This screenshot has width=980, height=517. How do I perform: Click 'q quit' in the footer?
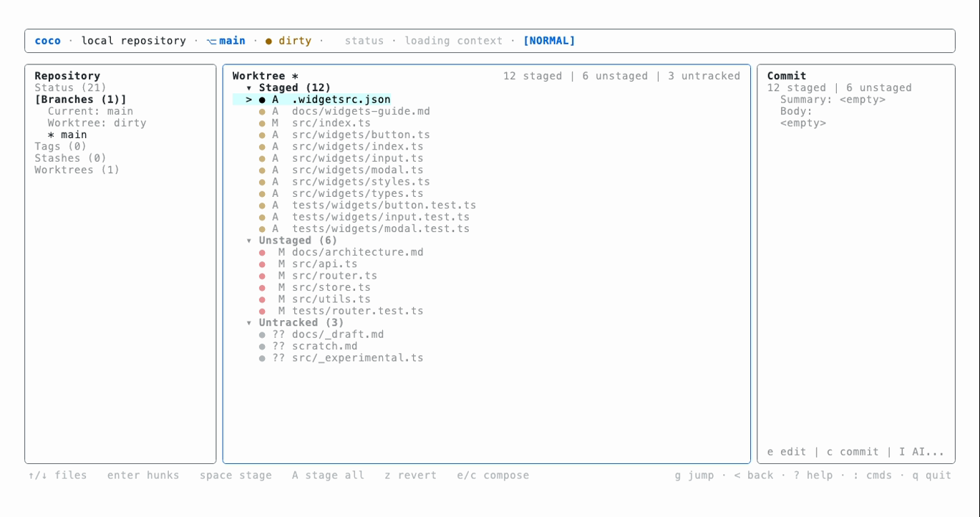coord(932,475)
